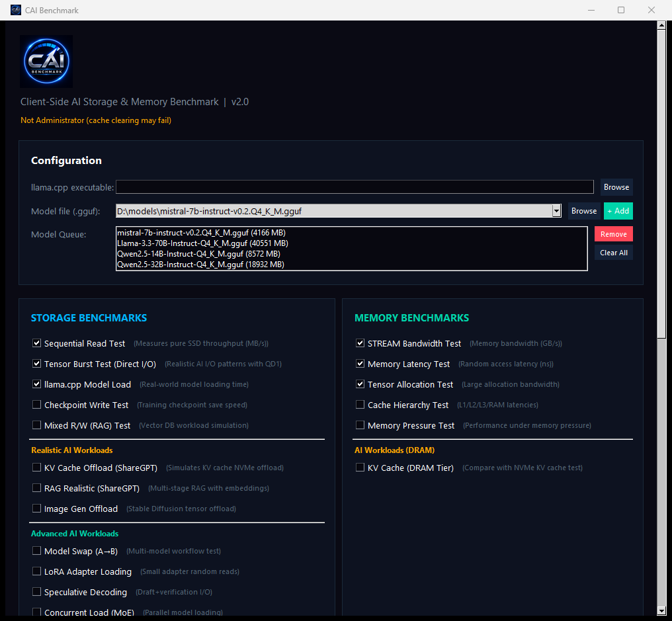This screenshot has height=621, width=672.
Task: Click the STORAGE BENCHMARKS heading
Action: [x=89, y=318]
